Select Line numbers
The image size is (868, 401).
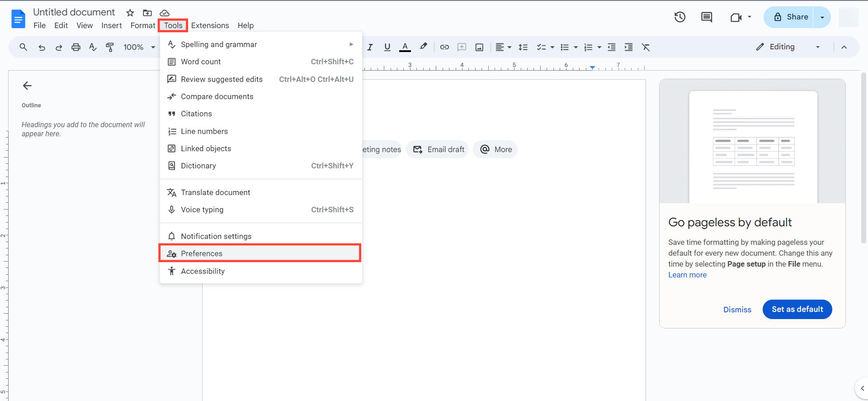click(261, 131)
